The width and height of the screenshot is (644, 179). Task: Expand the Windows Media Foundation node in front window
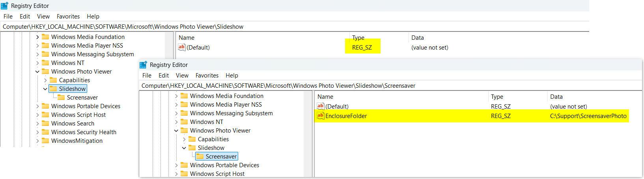coord(176,96)
